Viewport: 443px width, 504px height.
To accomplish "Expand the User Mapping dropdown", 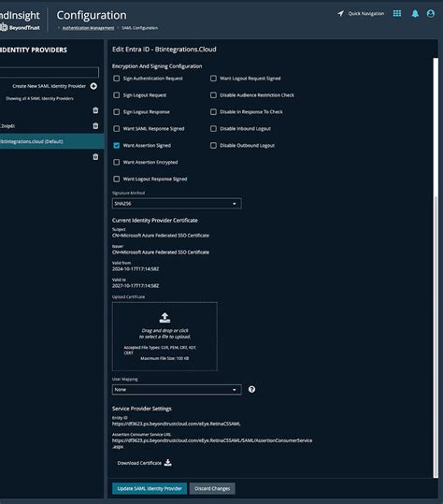I will [177, 390].
